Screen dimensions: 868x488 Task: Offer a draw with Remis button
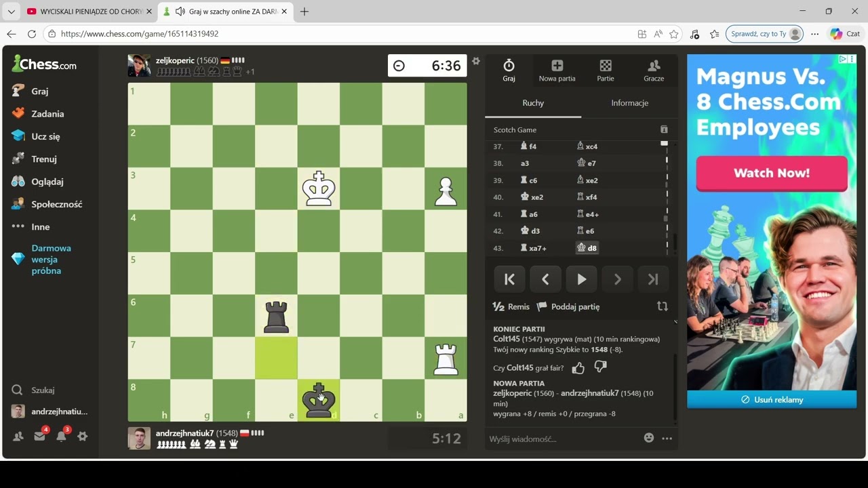tap(511, 306)
